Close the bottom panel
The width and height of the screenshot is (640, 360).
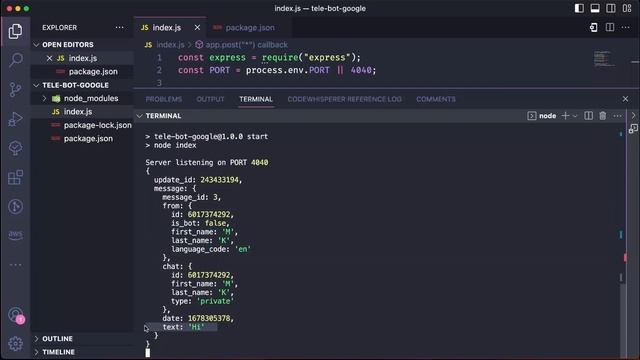pyautogui.click(x=625, y=99)
